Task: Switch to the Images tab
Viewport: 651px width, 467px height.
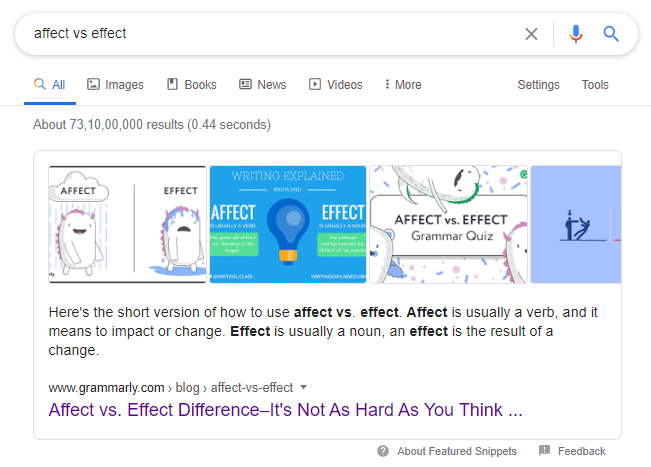Action: click(115, 85)
